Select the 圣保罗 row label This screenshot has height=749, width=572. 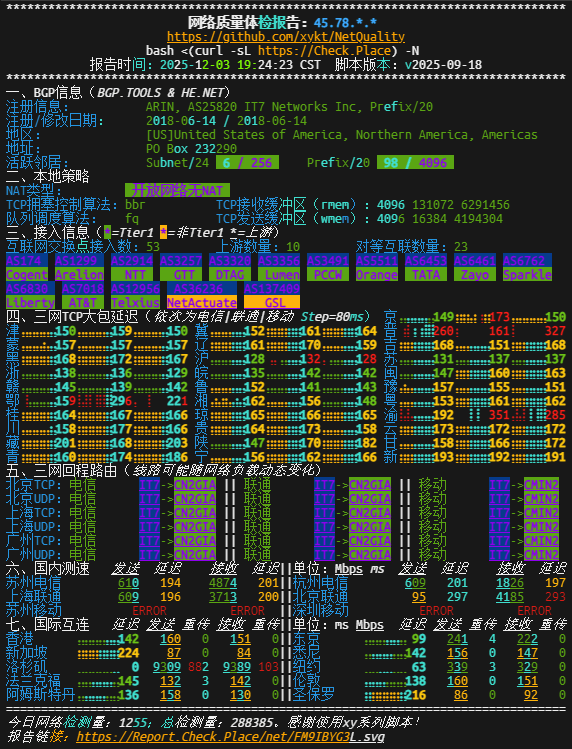[314, 695]
